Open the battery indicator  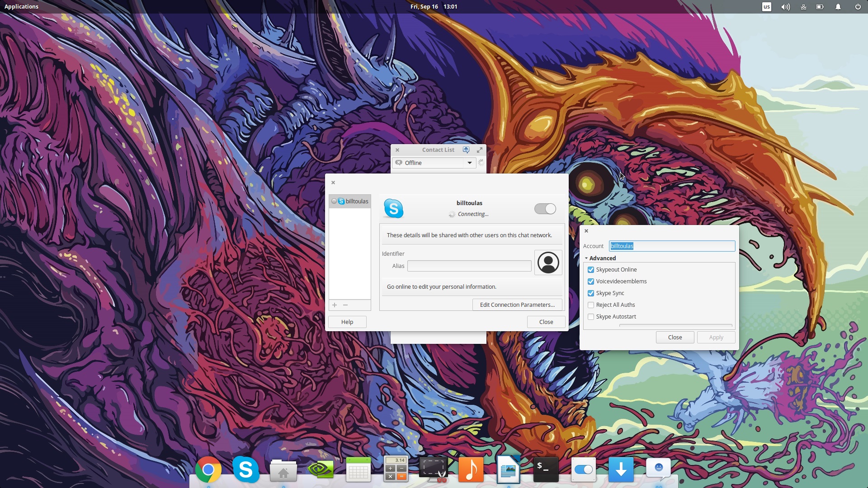click(x=820, y=7)
